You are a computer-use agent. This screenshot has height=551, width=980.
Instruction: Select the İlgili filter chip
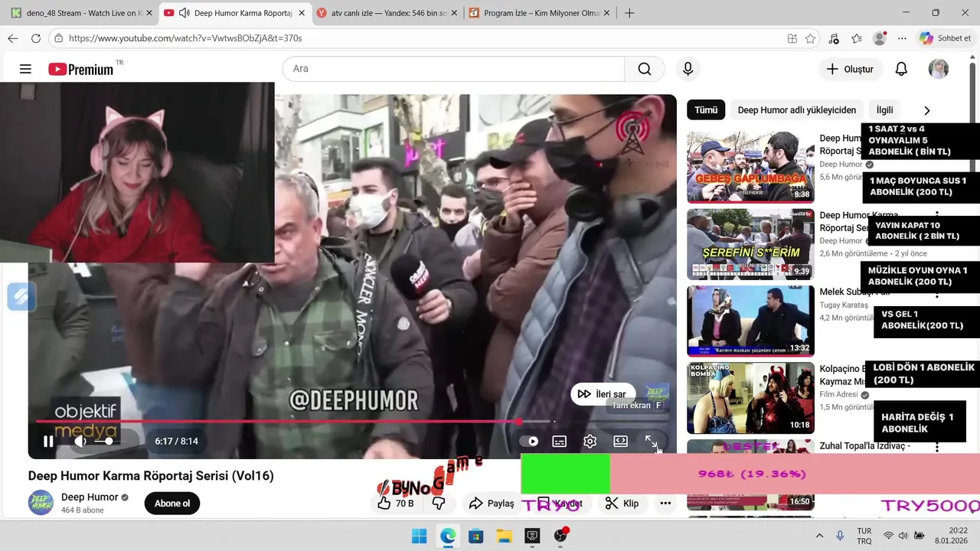point(884,109)
